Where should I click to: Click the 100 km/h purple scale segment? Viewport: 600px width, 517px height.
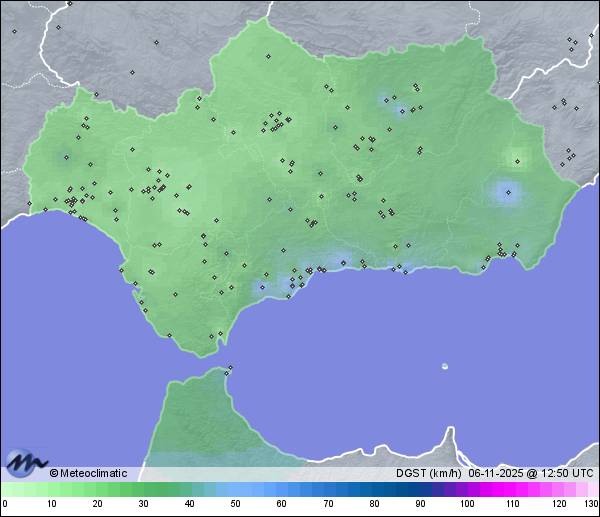tap(465, 490)
